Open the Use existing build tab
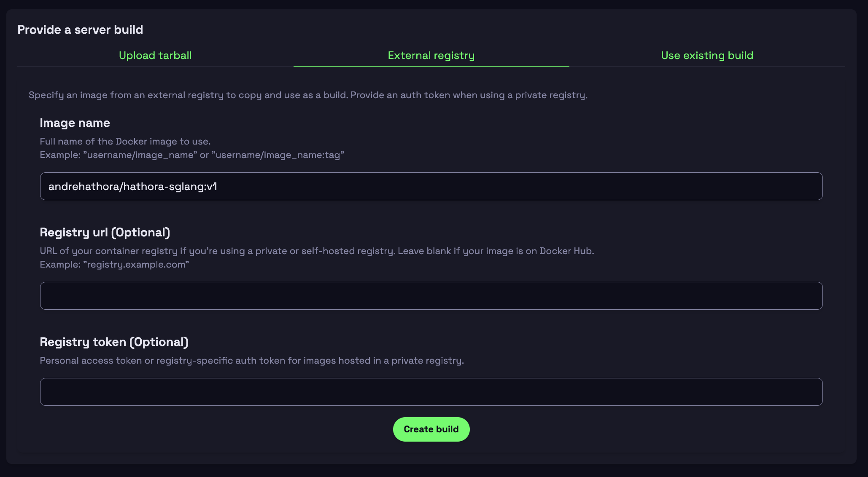This screenshot has height=477, width=868. coord(707,56)
